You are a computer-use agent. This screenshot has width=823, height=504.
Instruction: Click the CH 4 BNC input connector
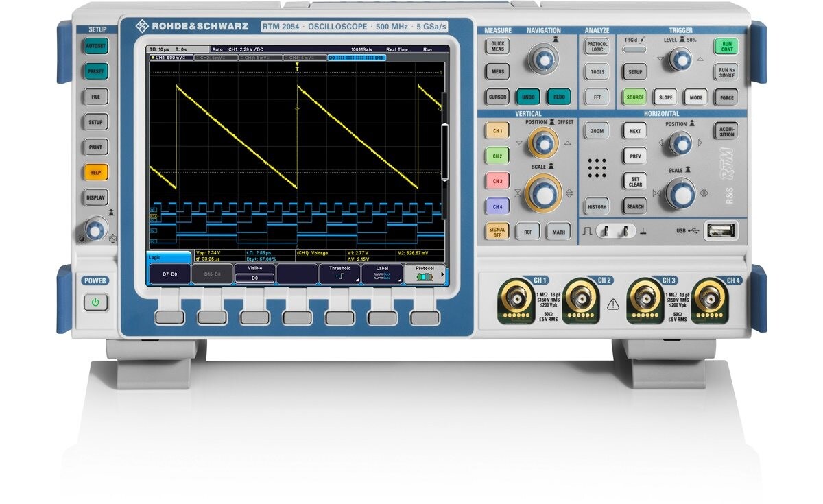tap(711, 300)
